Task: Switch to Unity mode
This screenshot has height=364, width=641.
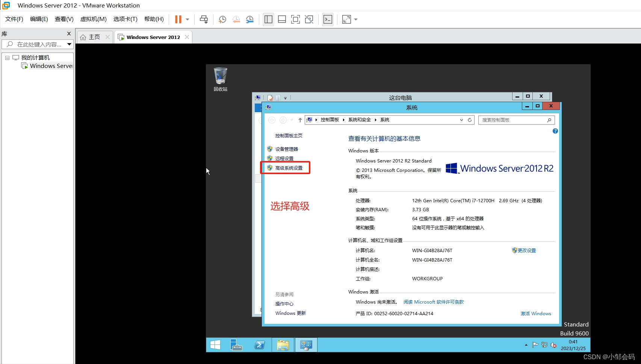Action: pos(309,19)
